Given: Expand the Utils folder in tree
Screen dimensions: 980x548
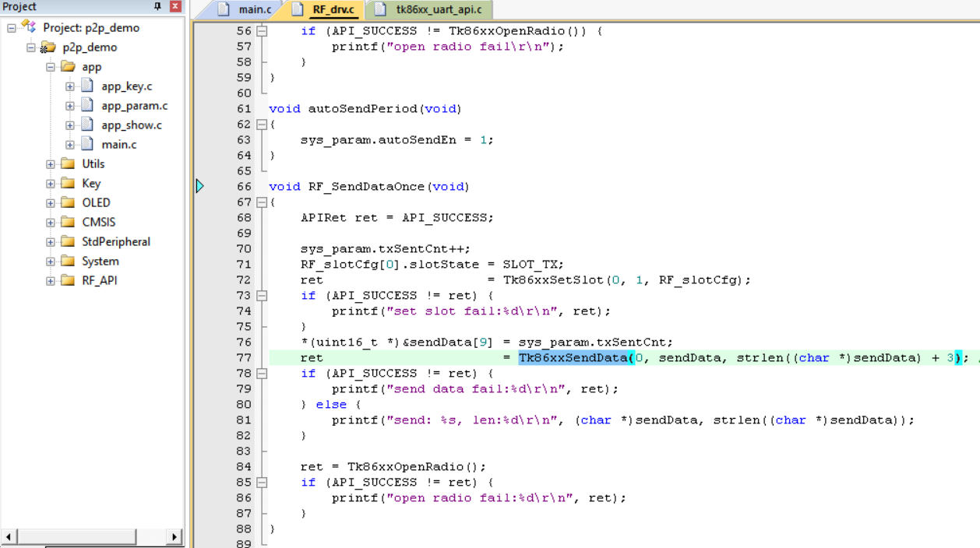Looking at the screenshot, I should click(51, 164).
